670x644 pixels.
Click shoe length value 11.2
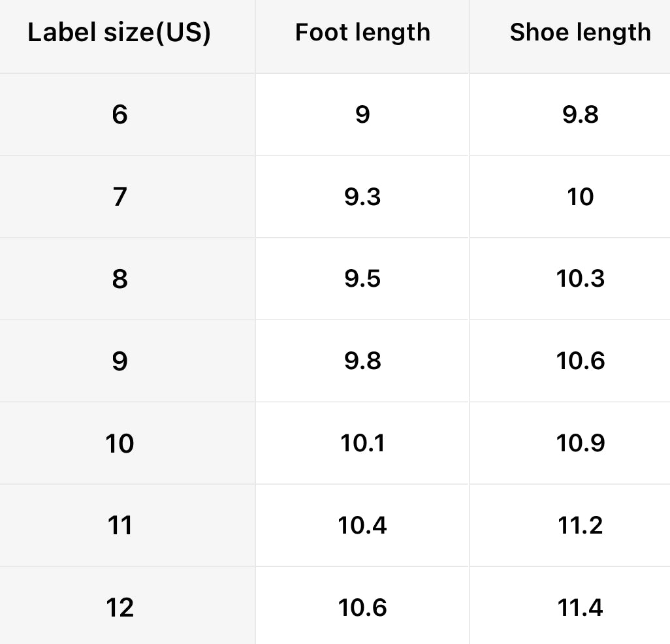point(581,525)
